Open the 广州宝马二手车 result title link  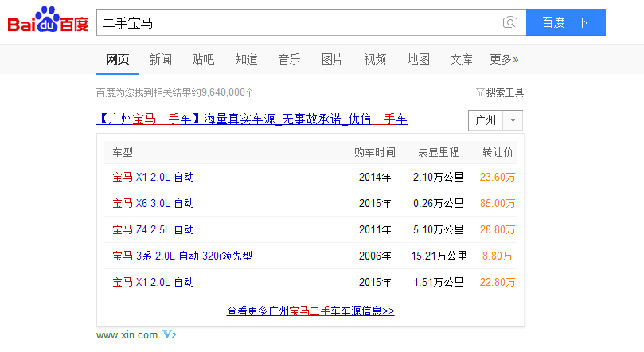[252, 119]
